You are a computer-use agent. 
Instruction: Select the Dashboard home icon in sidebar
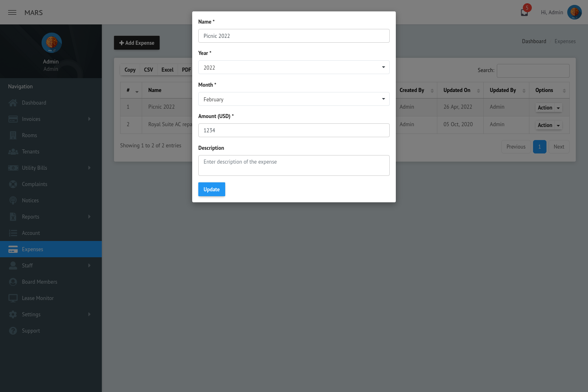click(x=13, y=103)
